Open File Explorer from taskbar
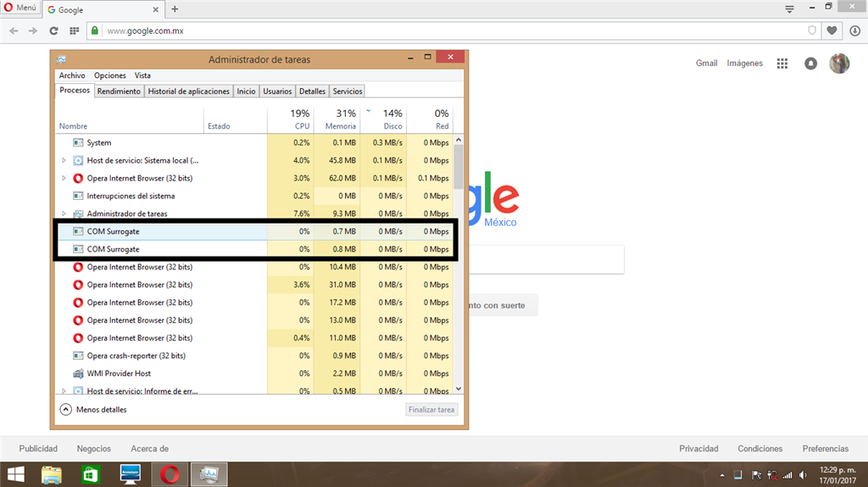The image size is (868, 487). click(52, 474)
